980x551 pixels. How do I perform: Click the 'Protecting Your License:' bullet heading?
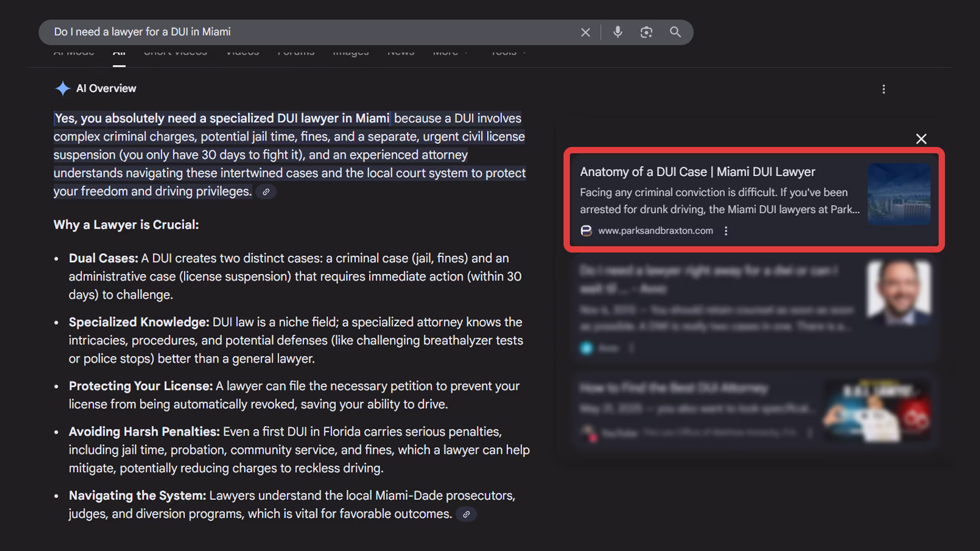click(x=141, y=386)
